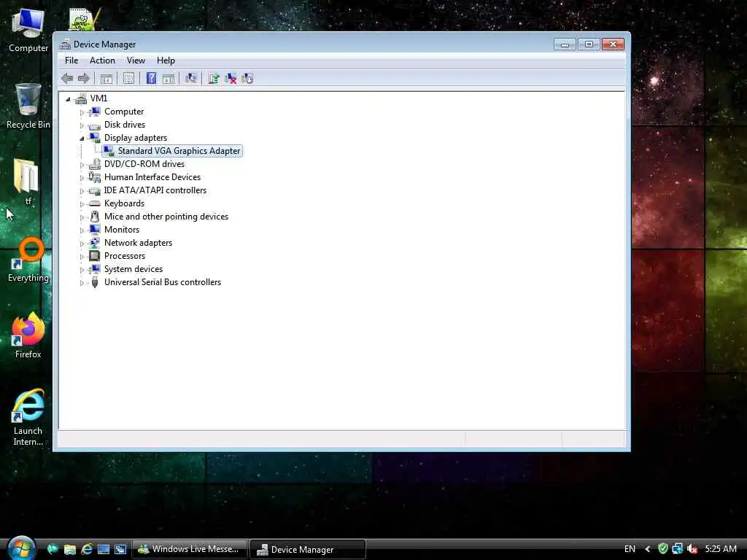
Task: Click Switch between windows Quick Launch icon
Action: (x=120, y=549)
